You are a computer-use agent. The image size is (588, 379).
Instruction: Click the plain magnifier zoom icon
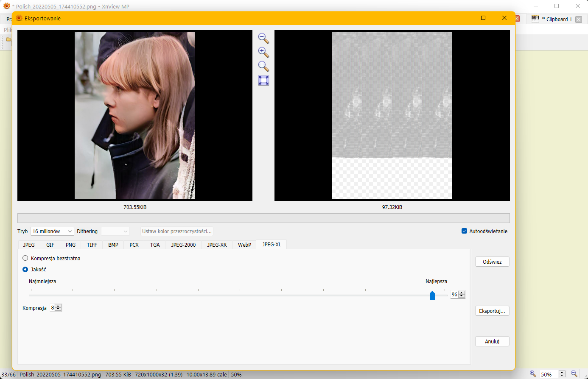[263, 66]
